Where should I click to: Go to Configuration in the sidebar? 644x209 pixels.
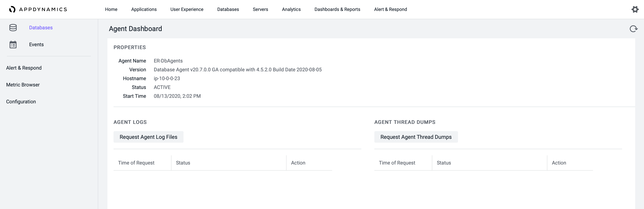21,102
